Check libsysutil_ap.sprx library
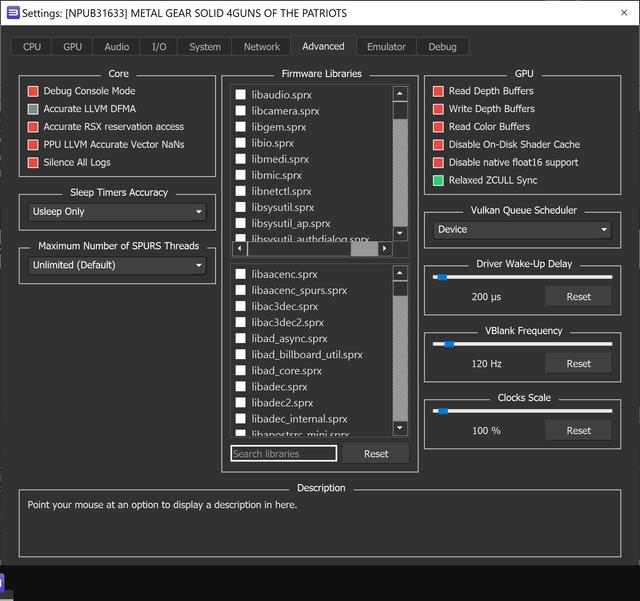Viewport: 640px width, 601px height. click(240, 223)
